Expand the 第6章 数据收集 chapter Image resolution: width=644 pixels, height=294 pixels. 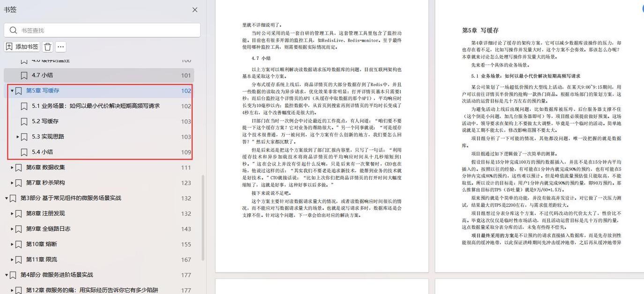[12, 168]
